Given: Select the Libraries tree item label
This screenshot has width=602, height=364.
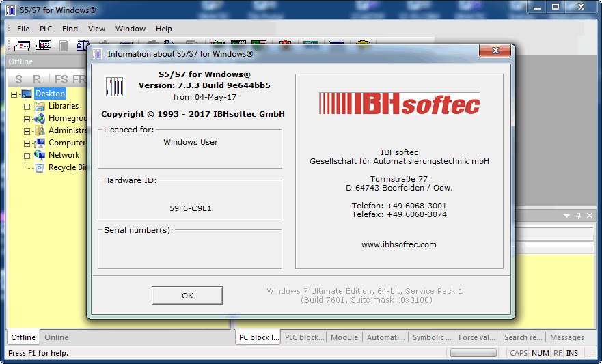Looking at the screenshot, I should 64,106.
